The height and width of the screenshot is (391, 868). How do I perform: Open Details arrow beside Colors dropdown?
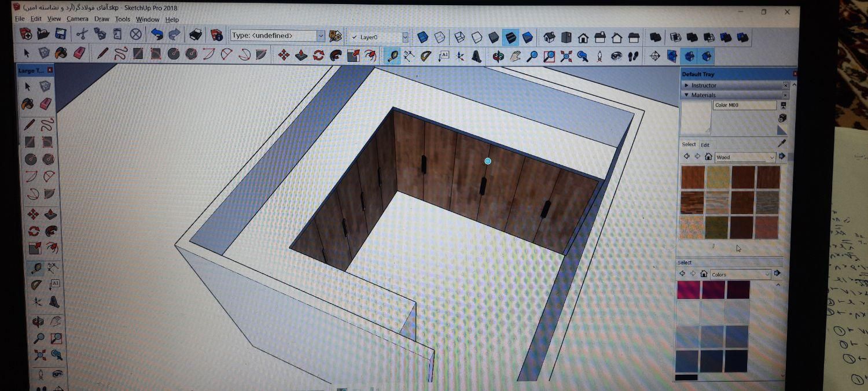[777, 274]
